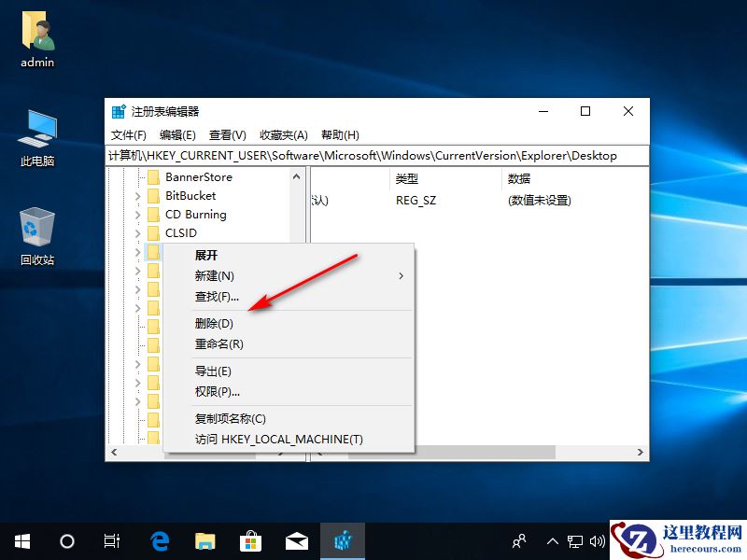Screen dimensions: 747x560
Task: Click the Windows Start button
Action: [21, 540]
